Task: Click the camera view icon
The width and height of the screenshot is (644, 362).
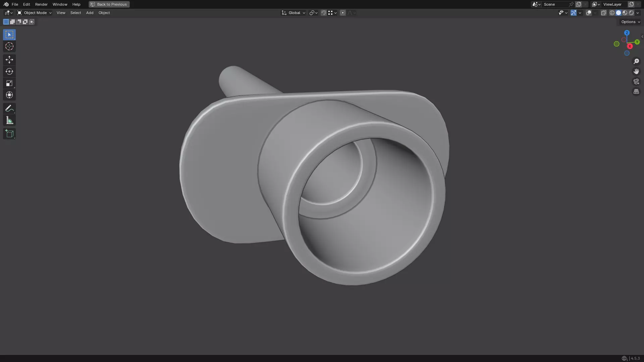Action: point(636,81)
